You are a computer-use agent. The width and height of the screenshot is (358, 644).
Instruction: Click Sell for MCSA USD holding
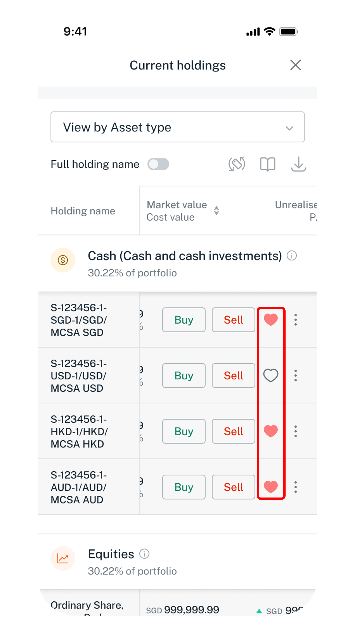233,375
